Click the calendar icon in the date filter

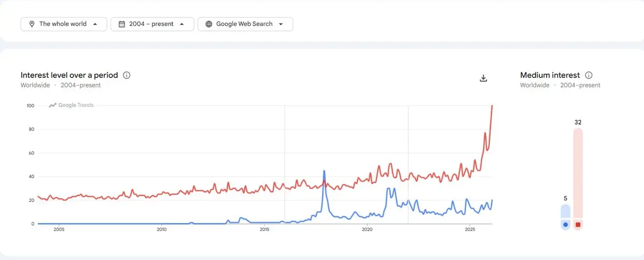coord(122,24)
